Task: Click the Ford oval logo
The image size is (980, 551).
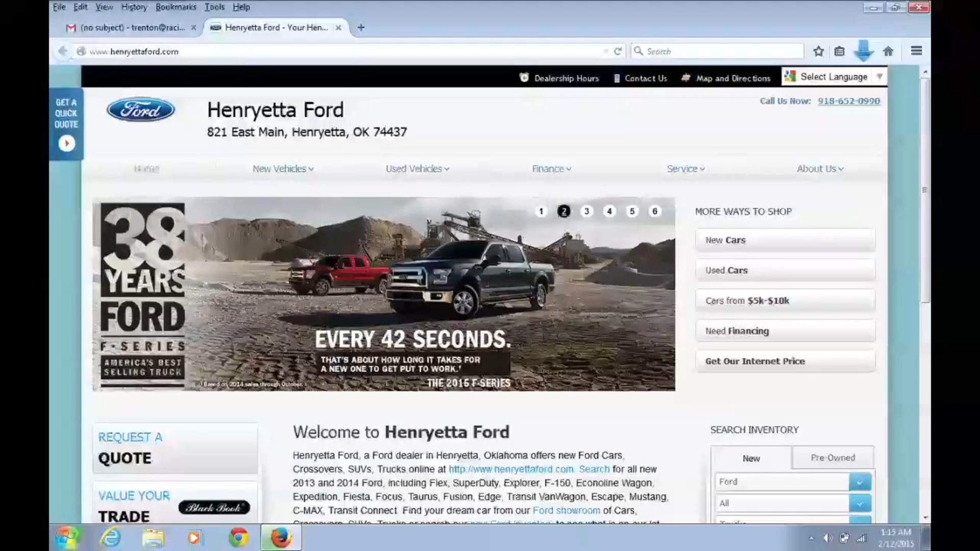Action: 140,110
